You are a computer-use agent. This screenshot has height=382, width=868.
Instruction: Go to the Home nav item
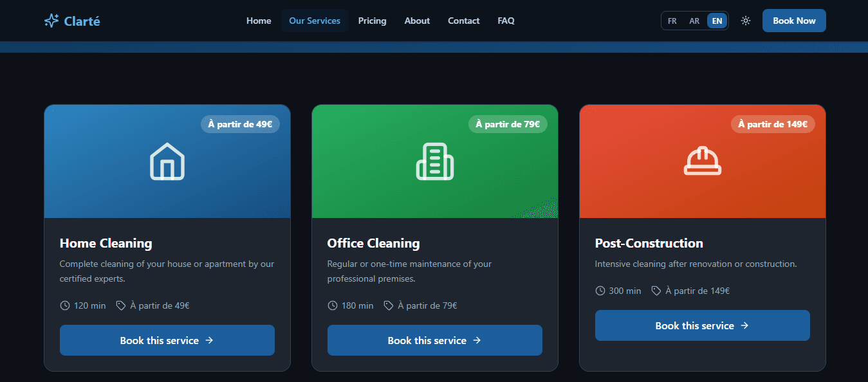pyautogui.click(x=259, y=21)
